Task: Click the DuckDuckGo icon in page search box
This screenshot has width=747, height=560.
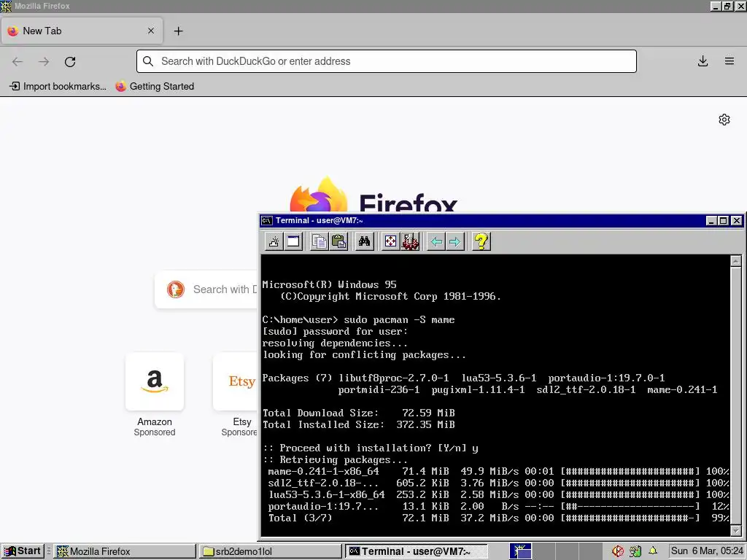Action: pos(175,289)
